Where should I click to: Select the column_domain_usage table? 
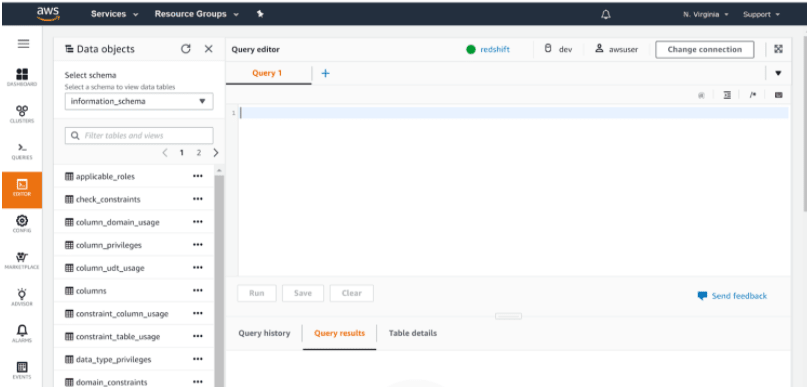point(117,222)
